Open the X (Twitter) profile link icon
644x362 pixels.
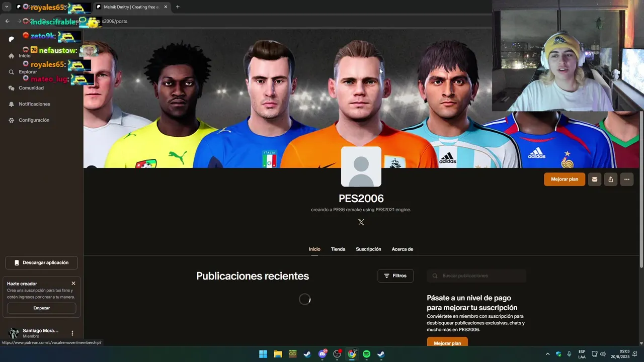pos(361,222)
